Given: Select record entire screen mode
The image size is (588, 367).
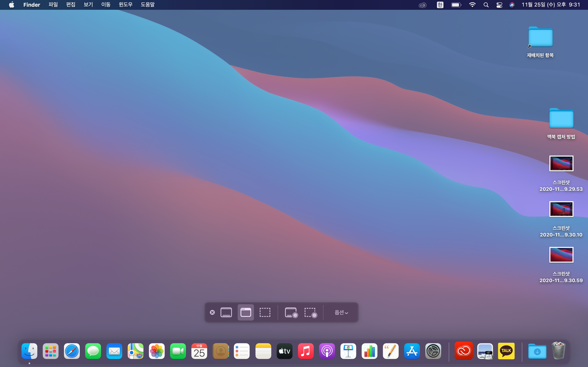Looking at the screenshot, I should (x=291, y=312).
